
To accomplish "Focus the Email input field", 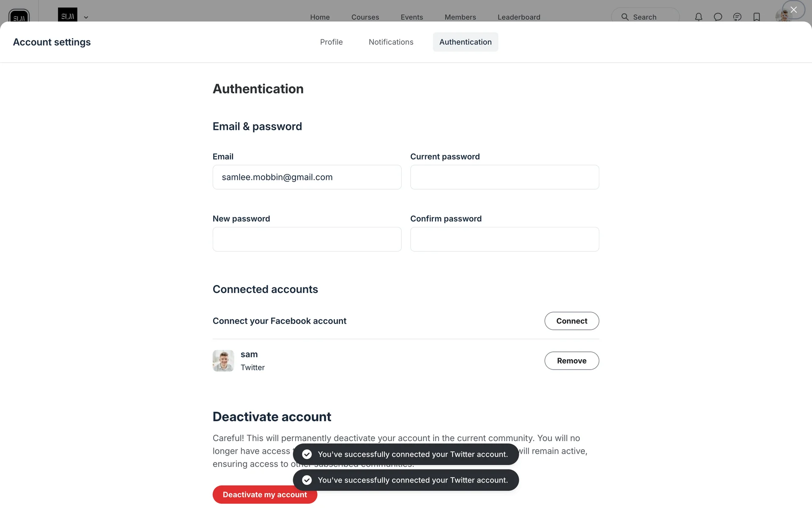I will click(307, 177).
